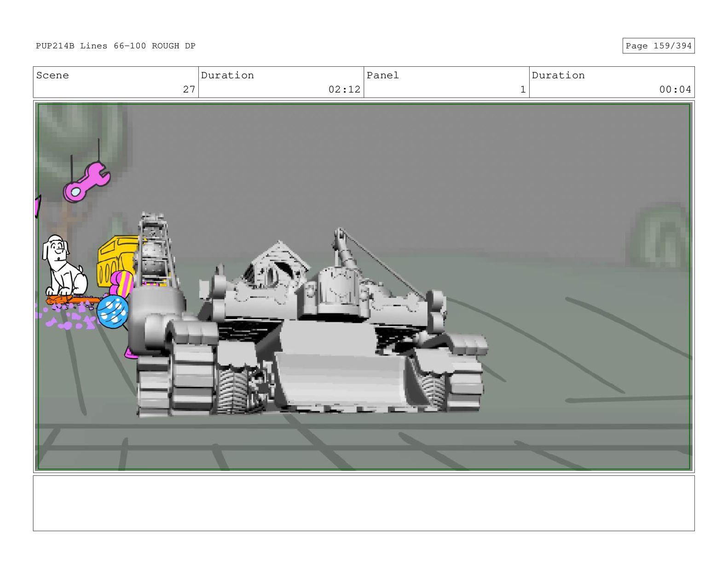This screenshot has height=564, width=728.
Task: Click the scene duration value 02:12
Action: click(x=344, y=89)
